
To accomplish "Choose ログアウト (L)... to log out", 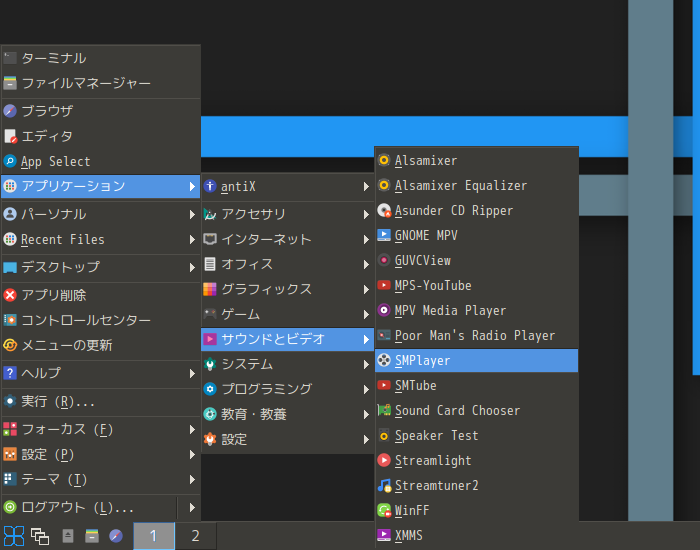I will pyautogui.click(x=89, y=507).
